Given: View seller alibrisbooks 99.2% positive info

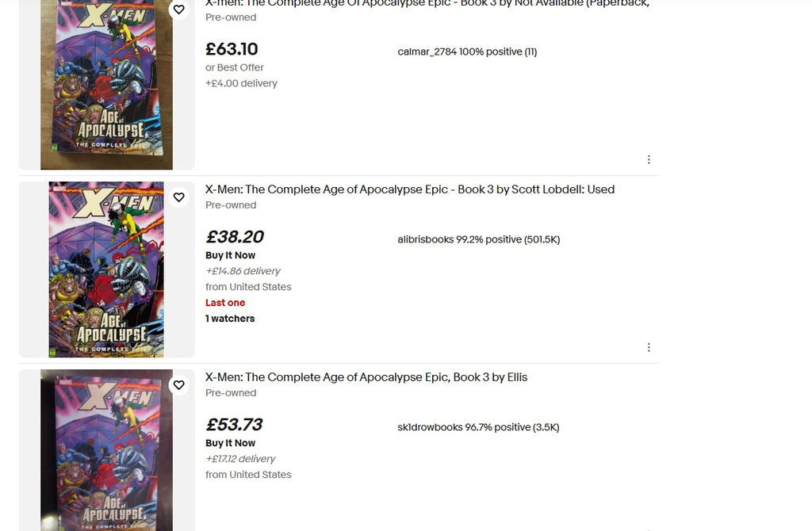Looking at the screenshot, I should tap(478, 239).
